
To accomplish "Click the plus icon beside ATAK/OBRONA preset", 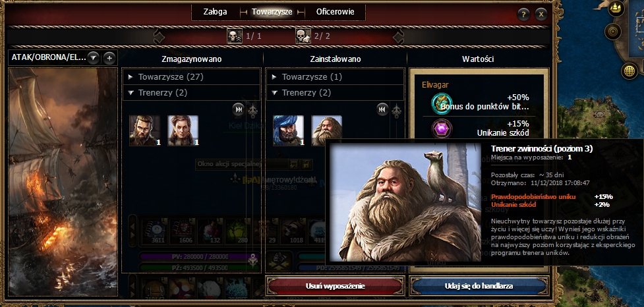I will [x=109, y=58].
